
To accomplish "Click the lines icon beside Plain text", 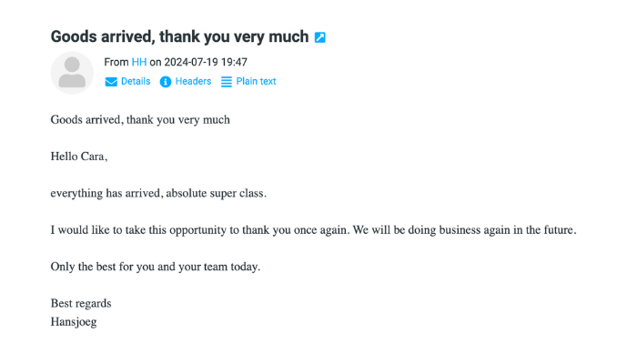I will pos(227,82).
